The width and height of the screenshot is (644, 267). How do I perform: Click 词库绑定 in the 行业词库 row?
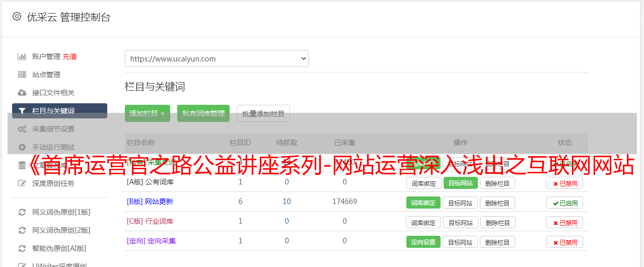click(x=423, y=222)
